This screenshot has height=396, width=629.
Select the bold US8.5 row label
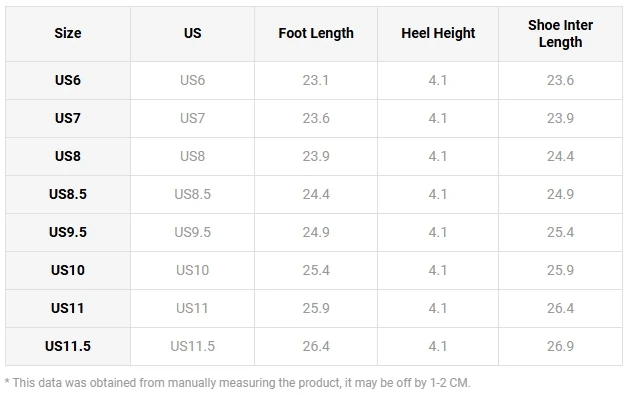[x=68, y=194]
